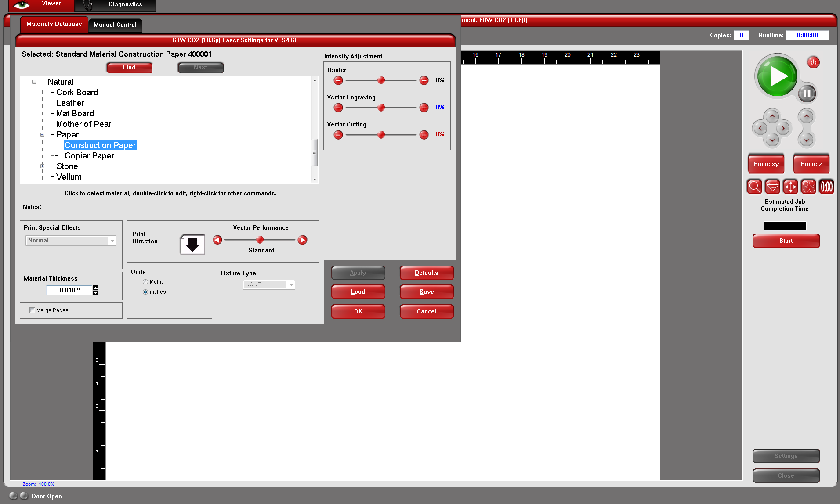Viewport: 840px width, 504px height.
Task: Collapse the Paper tree node
Action: (x=43, y=135)
